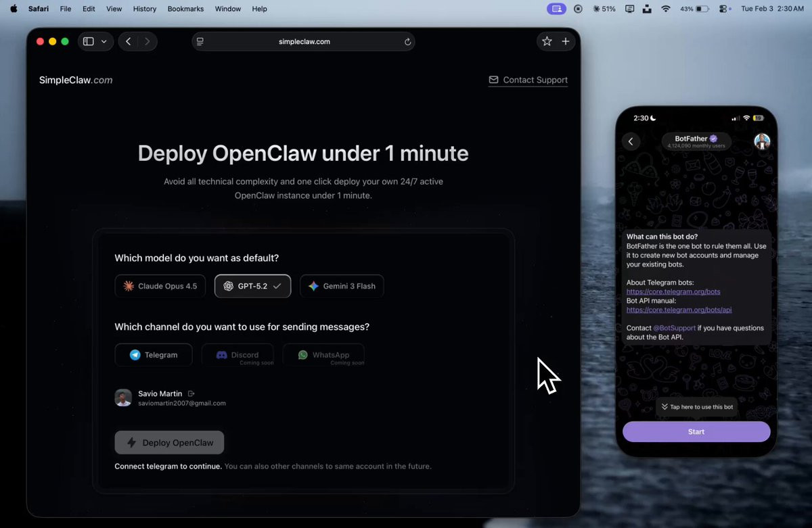812x528 pixels.
Task: Choose the Discord channel option
Action: point(238,355)
